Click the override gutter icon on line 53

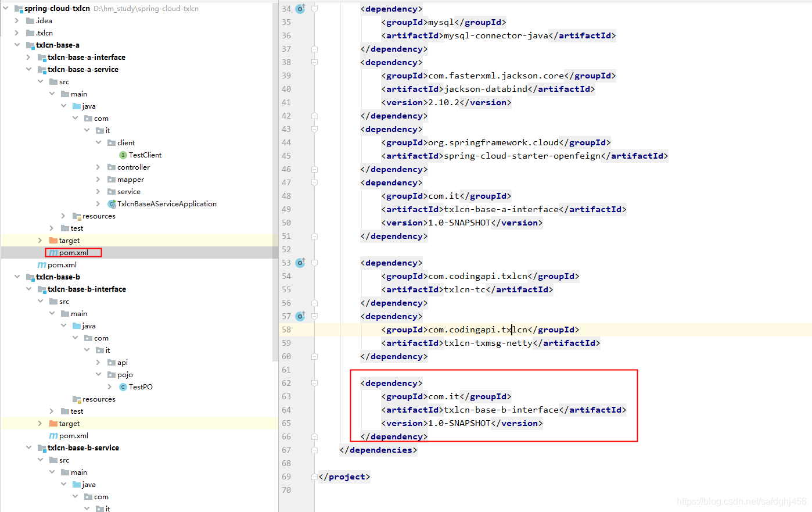[300, 263]
